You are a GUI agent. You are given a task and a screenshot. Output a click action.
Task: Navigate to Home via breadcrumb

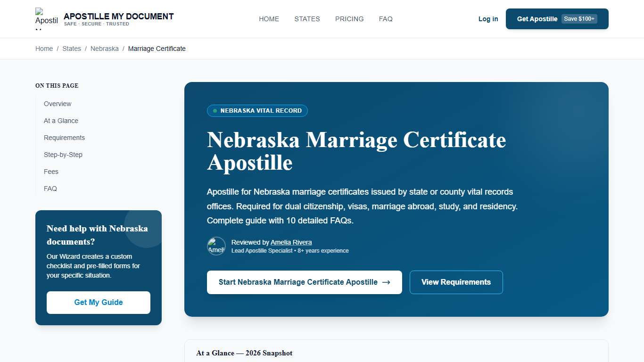point(44,49)
